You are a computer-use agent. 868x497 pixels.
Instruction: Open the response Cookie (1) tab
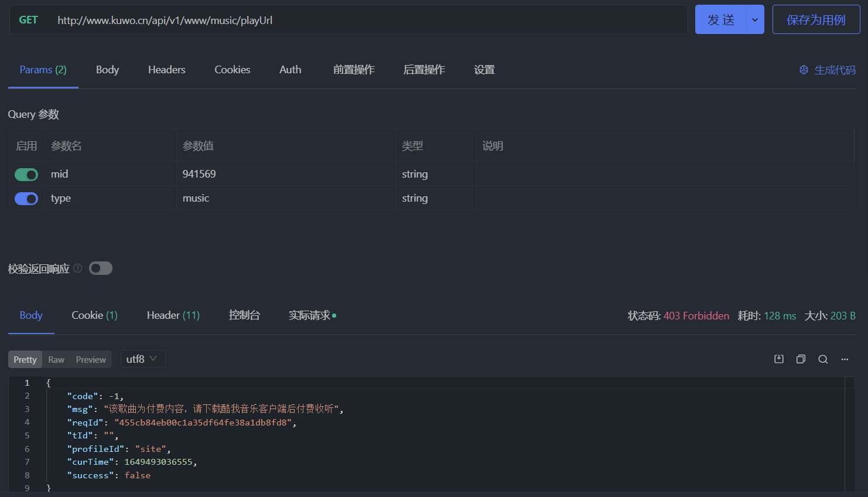pos(94,315)
